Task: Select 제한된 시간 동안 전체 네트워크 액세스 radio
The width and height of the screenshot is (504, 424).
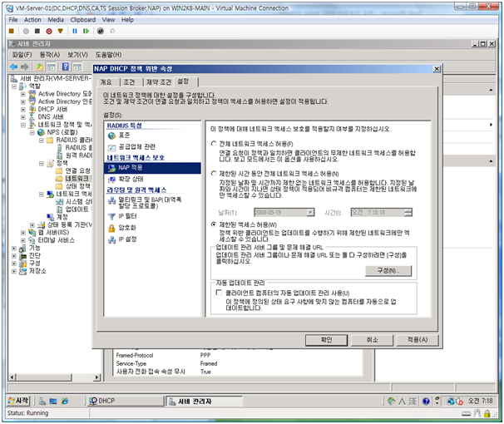Action: (x=214, y=174)
